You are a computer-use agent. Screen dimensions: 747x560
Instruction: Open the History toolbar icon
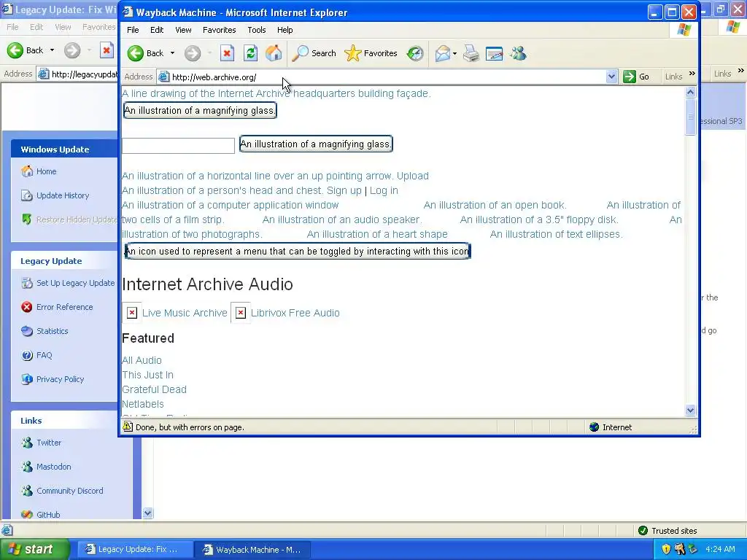(415, 53)
